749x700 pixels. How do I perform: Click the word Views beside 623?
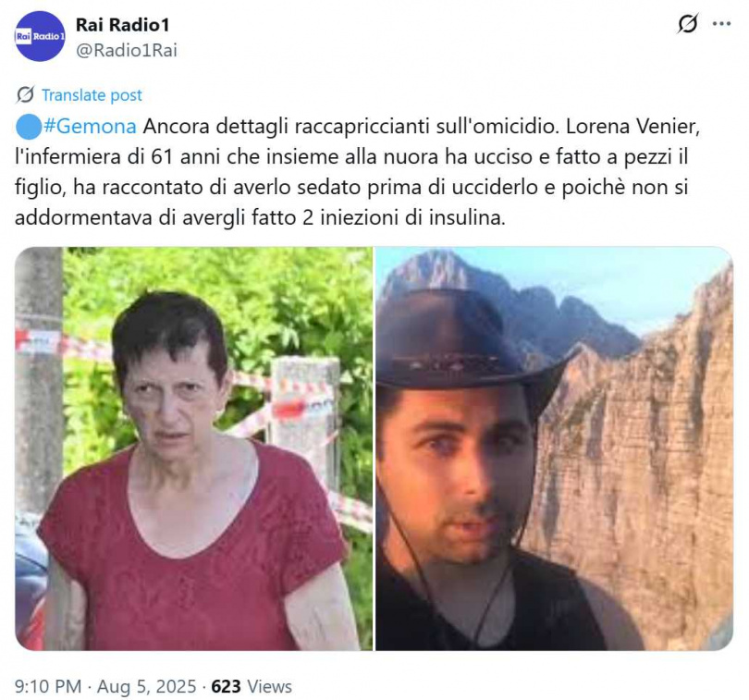click(269, 687)
